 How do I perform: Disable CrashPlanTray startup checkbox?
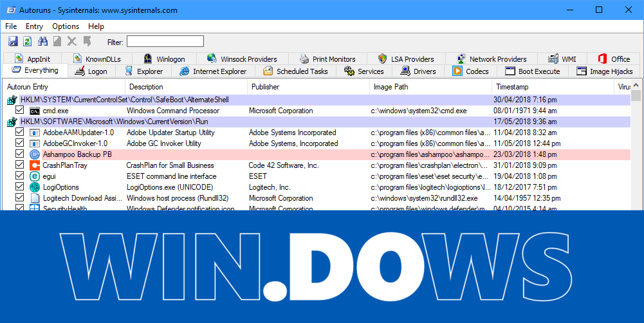click(19, 164)
